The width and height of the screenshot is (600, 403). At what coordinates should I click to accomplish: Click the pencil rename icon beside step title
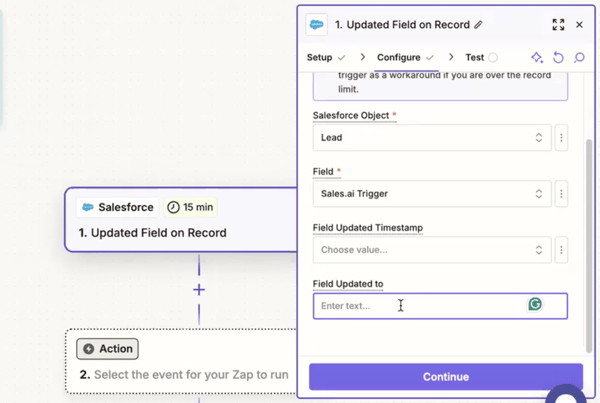[478, 25]
